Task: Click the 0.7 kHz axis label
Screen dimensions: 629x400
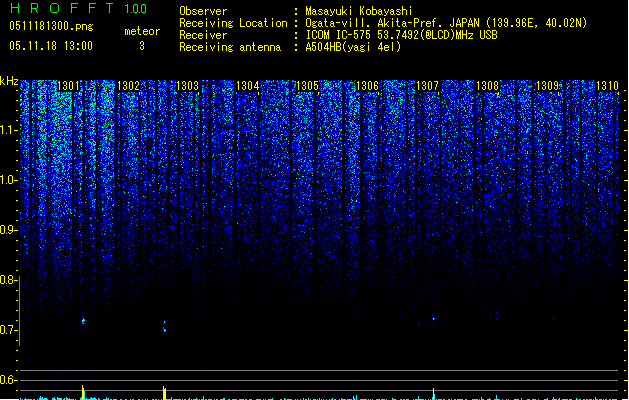Action: (x=8, y=330)
